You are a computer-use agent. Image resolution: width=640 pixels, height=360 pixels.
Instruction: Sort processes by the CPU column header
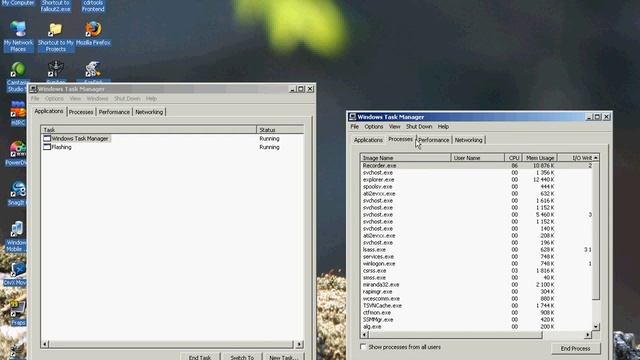click(x=513, y=158)
